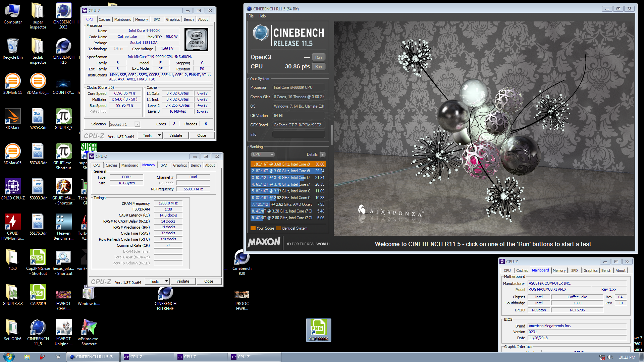Image resolution: width=644 pixels, height=362 pixels.
Task: Click the ROG MAXIMUS XI APEX model field
Action: 559,289
